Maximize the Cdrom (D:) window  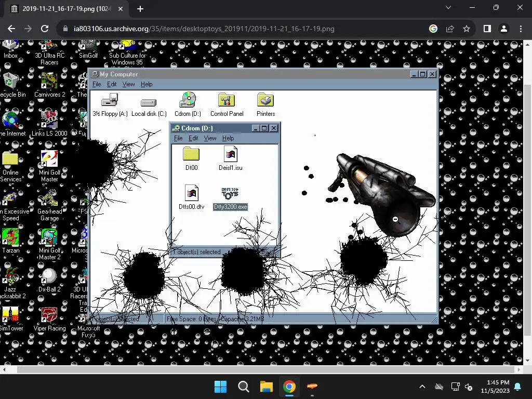point(264,128)
